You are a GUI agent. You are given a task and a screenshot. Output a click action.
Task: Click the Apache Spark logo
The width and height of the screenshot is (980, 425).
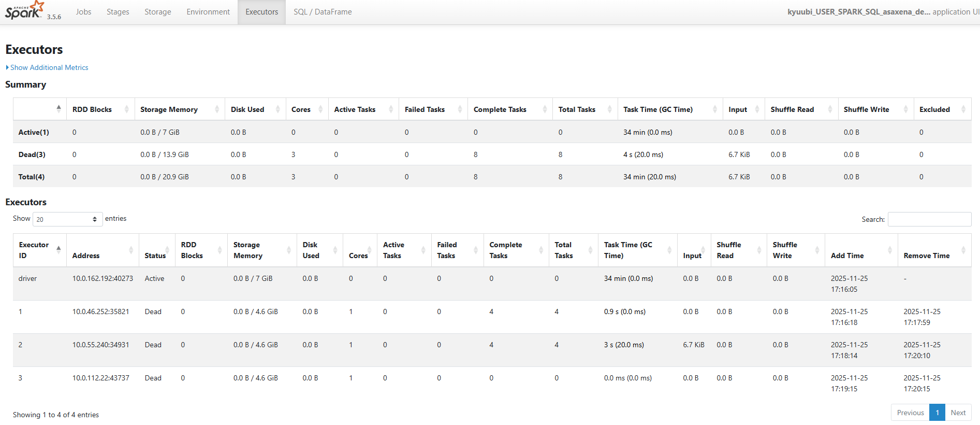click(24, 10)
